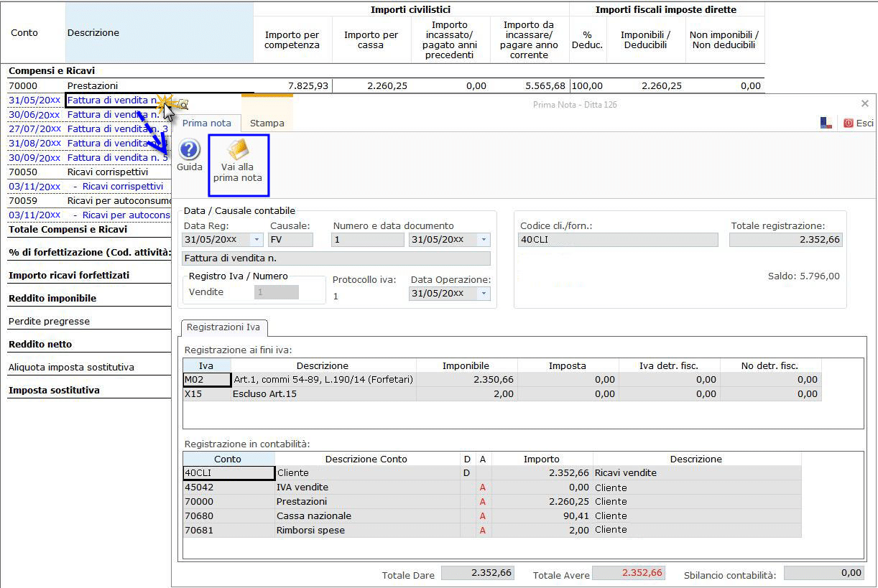Click the flag icon beside Esci
The height and width of the screenshot is (588, 878).
coord(826,123)
